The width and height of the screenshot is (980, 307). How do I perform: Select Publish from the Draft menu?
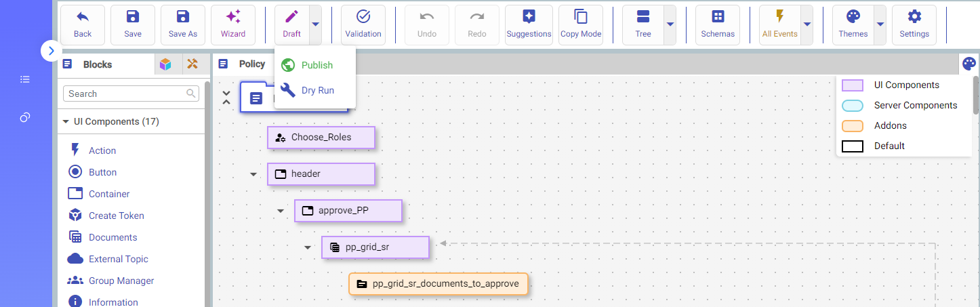317,65
